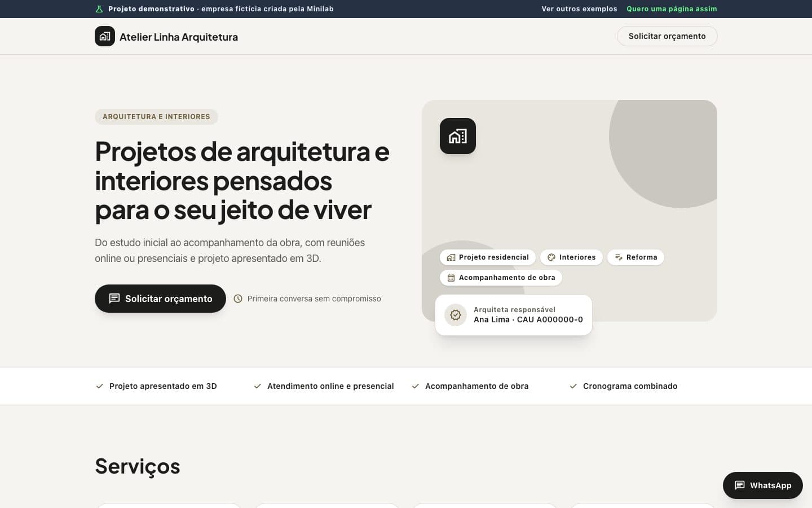Screen dimensions: 812x508
Task: Select the Interiores chip
Action: click(x=571, y=257)
